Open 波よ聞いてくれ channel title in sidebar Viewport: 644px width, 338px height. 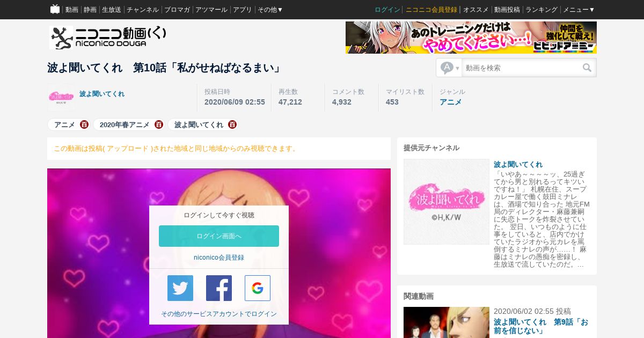click(x=518, y=164)
